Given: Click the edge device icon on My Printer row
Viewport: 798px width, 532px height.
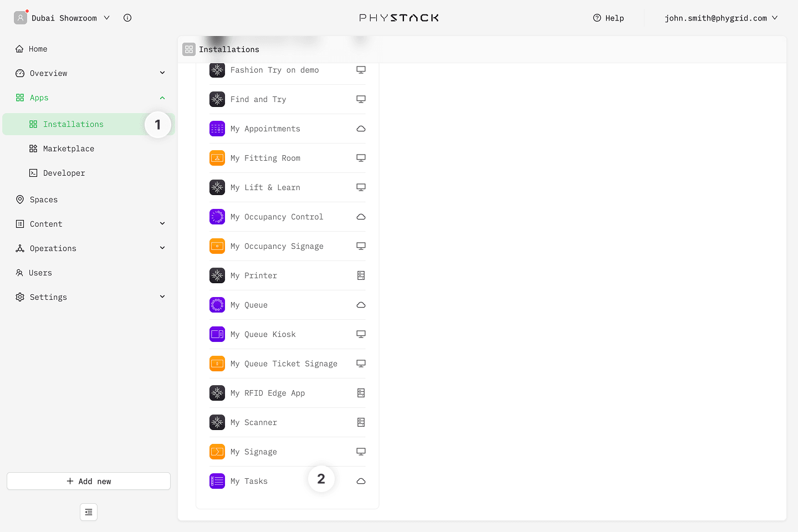Looking at the screenshot, I should (361, 275).
